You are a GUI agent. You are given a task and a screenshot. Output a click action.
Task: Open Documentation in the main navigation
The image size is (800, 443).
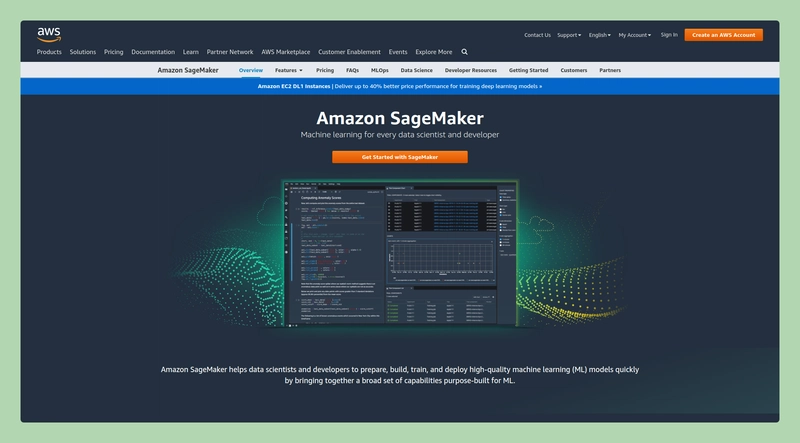(153, 52)
